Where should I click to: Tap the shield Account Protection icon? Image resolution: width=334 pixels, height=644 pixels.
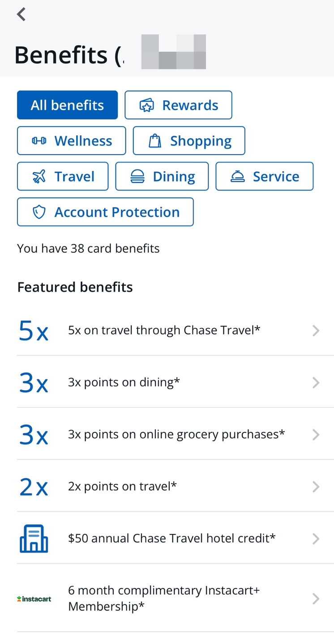click(39, 212)
